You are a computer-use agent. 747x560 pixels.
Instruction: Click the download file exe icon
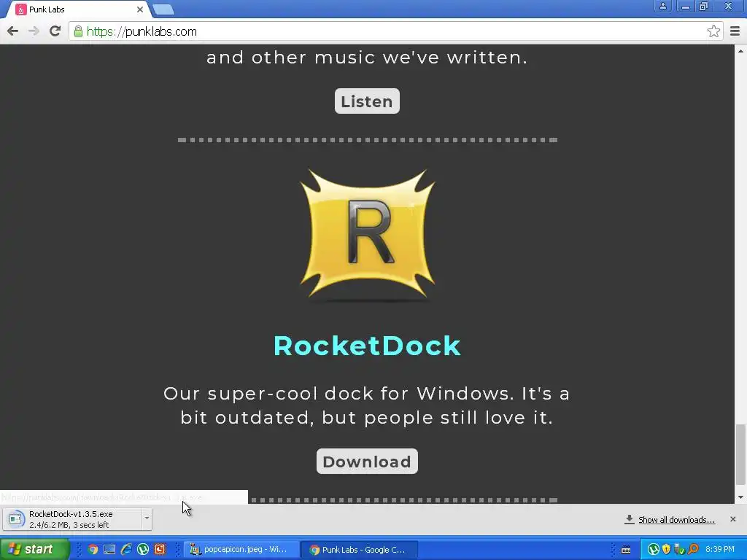[x=15, y=519]
